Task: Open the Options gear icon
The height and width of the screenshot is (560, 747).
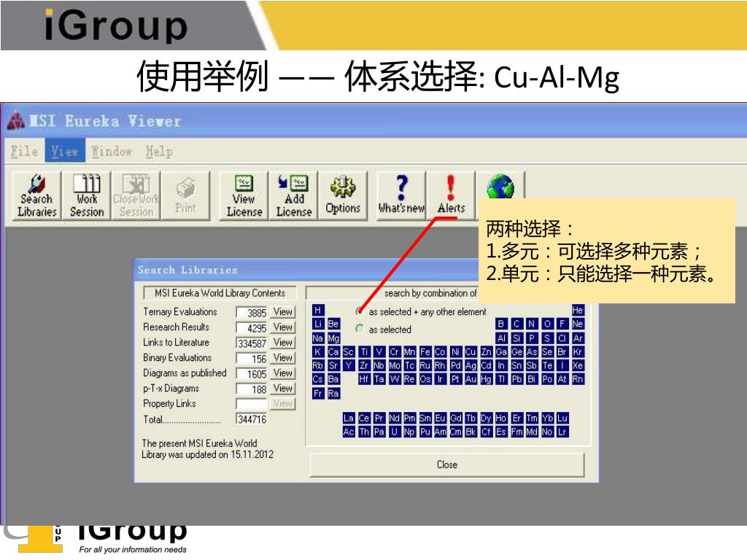Action: point(343,195)
